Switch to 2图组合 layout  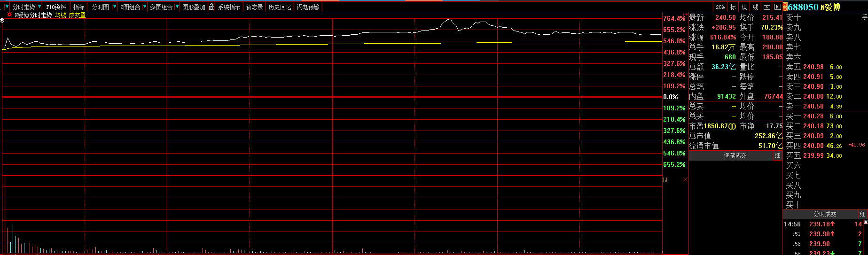click(130, 7)
